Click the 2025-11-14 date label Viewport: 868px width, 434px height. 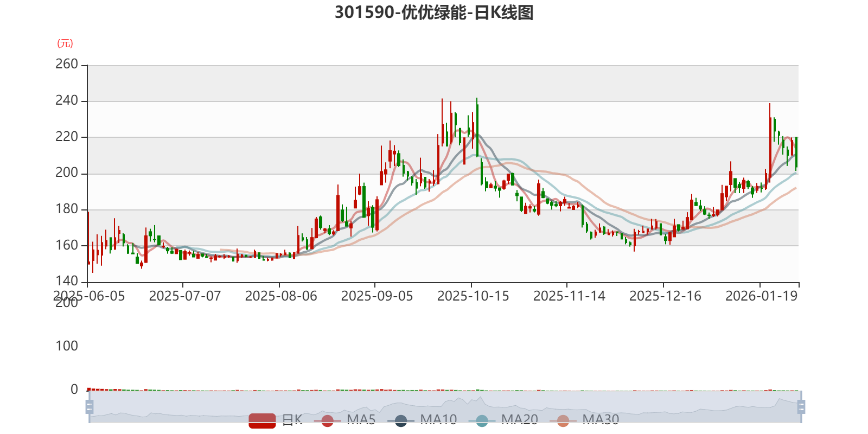(569, 296)
